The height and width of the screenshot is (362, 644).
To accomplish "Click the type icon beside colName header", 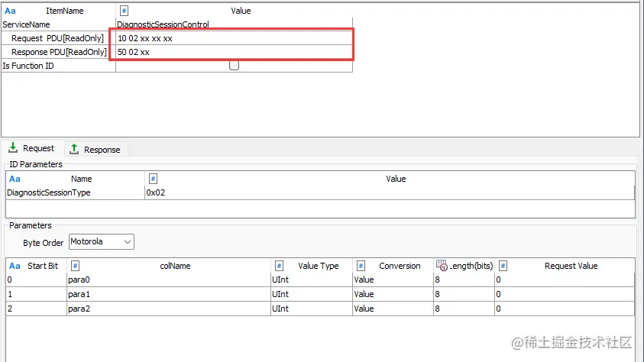I will click(x=75, y=266).
